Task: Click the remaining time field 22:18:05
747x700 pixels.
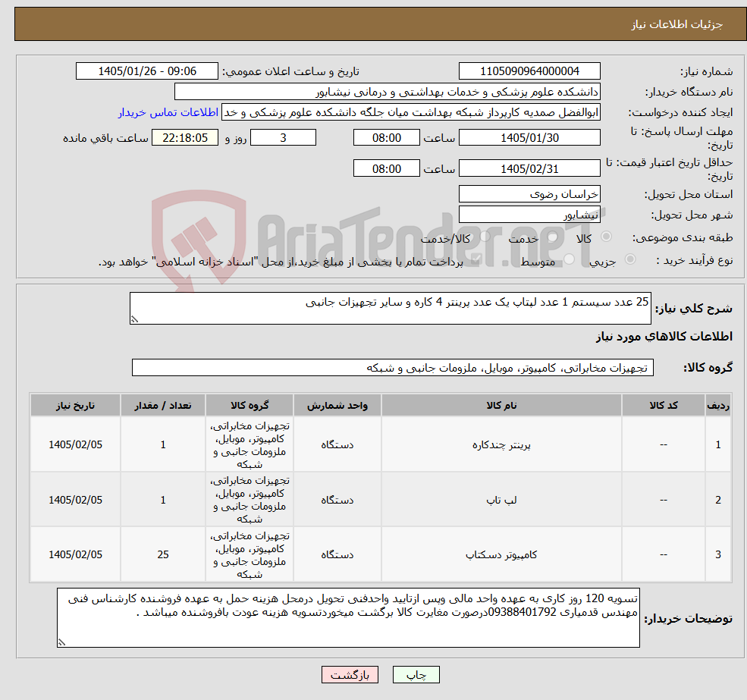Action: point(185,138)
